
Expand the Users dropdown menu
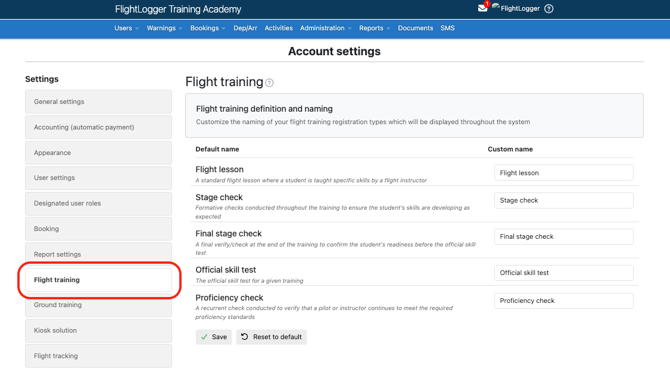(x=126, y=28)
